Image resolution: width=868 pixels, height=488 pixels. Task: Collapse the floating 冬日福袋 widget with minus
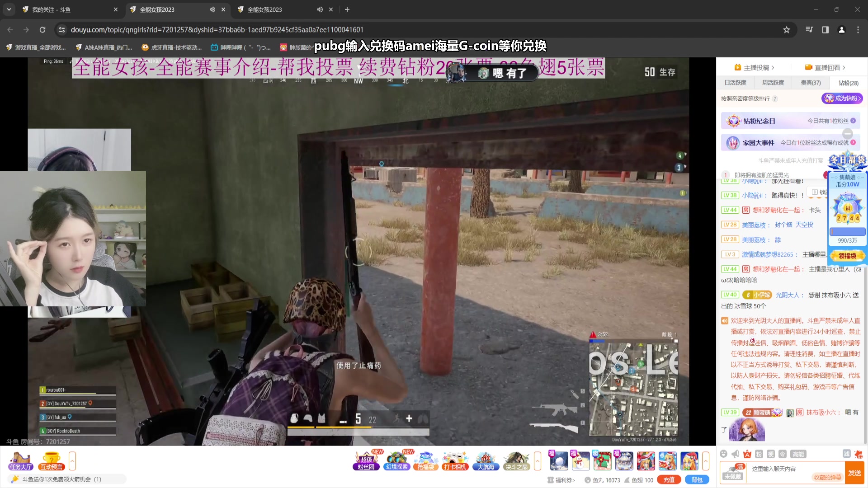click(848, 133)
